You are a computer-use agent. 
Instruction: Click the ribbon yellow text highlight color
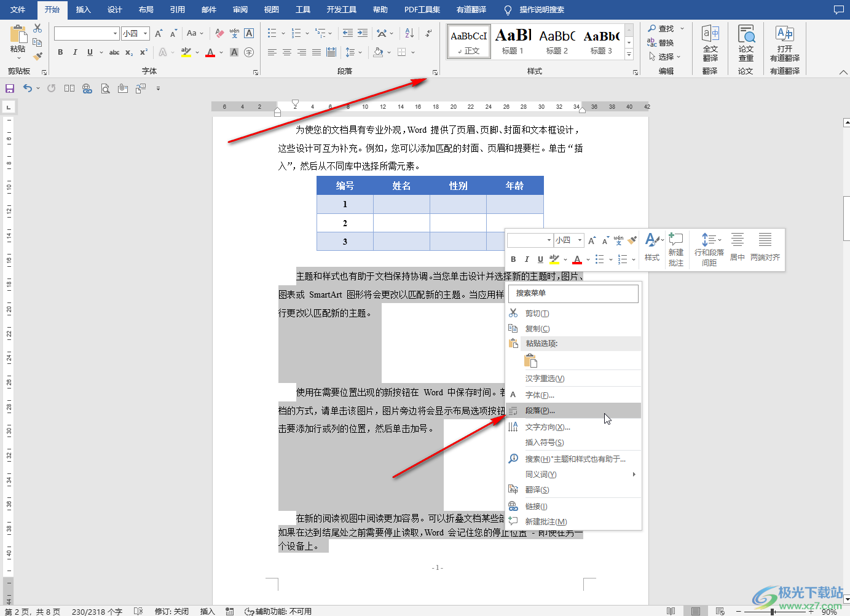tap(186, 52)
